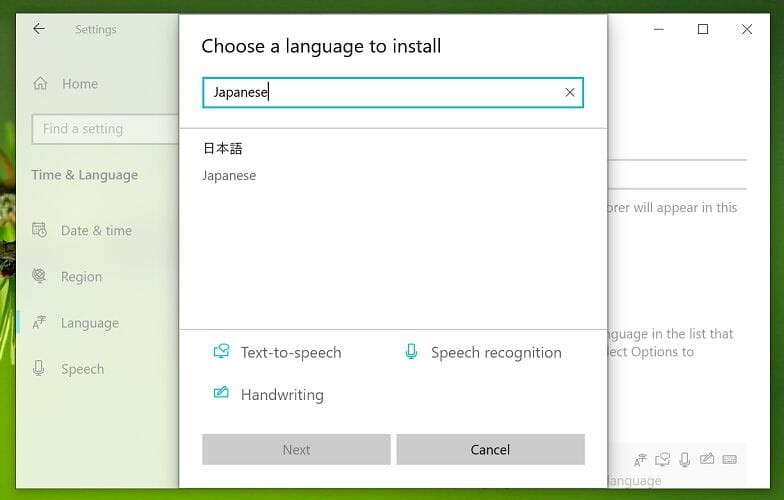Click the Settings title text
The width and height of the screenshot is (784, 500).
(x=96, y=30)
